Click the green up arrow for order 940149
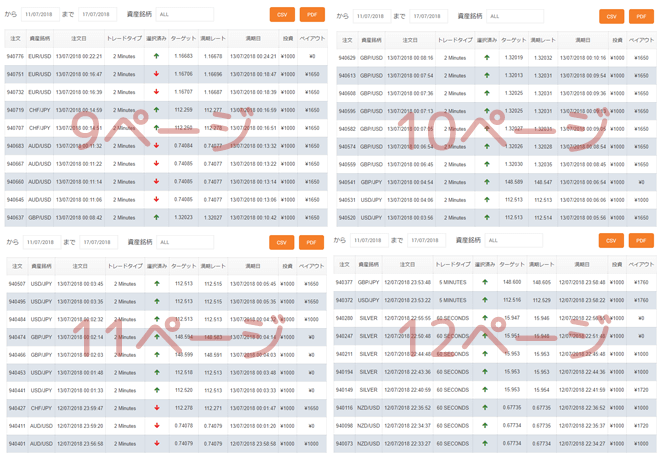This screenshot has height=460, width=660. [x=485, y=390]
